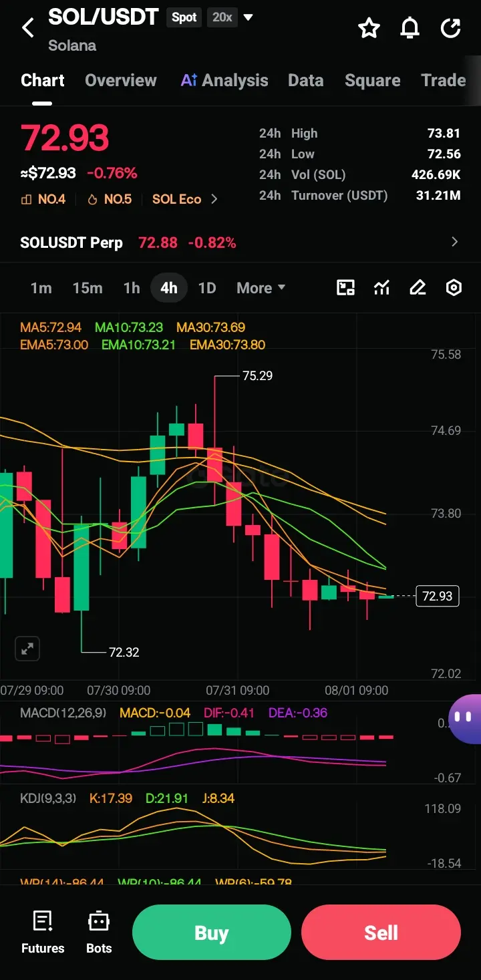
Task: Open Futures from bottom bar
Action: (x=43, y=933)
